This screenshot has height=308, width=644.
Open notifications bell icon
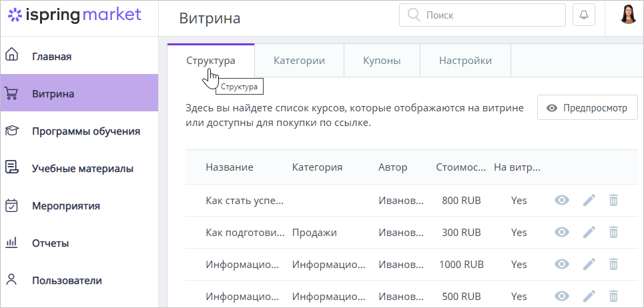pos(584,15)
